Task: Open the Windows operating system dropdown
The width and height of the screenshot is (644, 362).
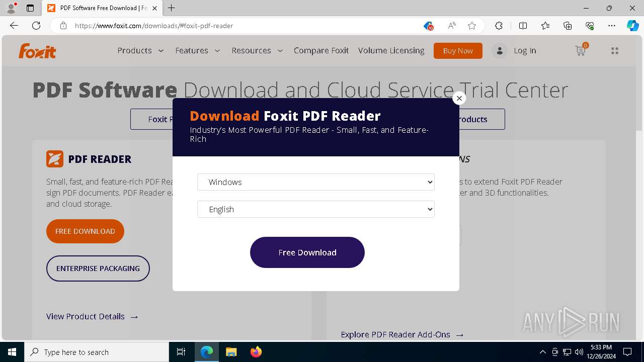Action: (x=316, y=182)
